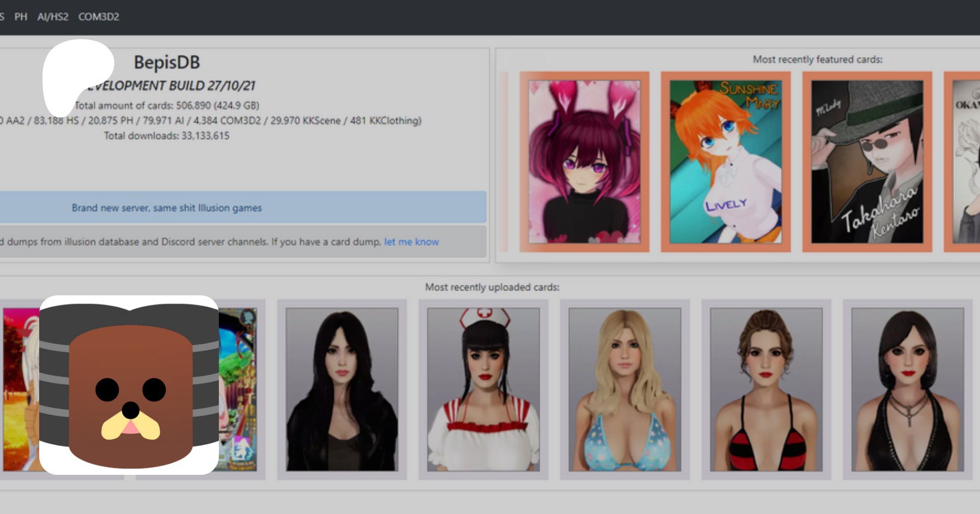The image size is (980, 514).
Task: Open the PH navigation tab
Action: [x=21, y=17]
